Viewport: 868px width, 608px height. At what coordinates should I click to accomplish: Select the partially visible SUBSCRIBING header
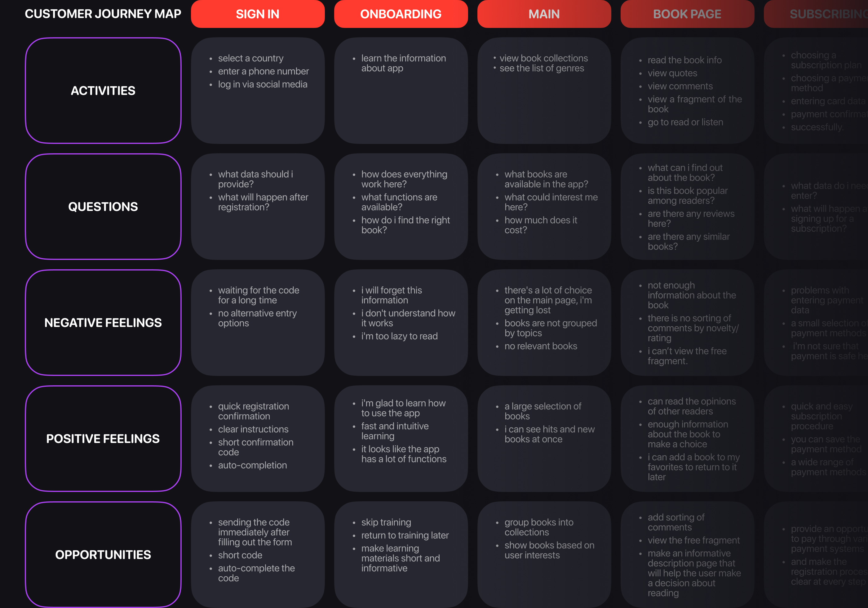(824, 14)
